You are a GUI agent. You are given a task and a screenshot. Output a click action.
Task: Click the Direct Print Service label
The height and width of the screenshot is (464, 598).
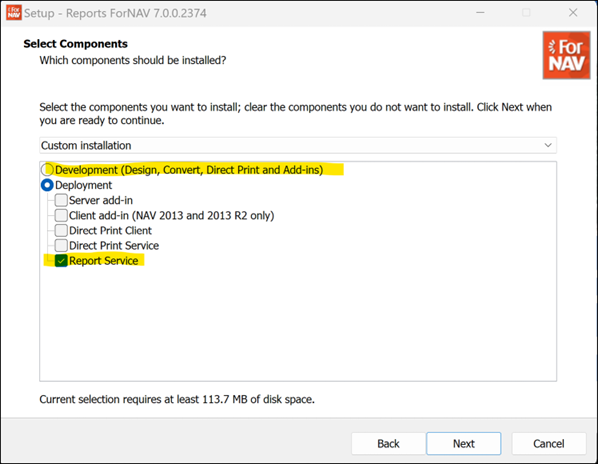[x=114, y=246]
